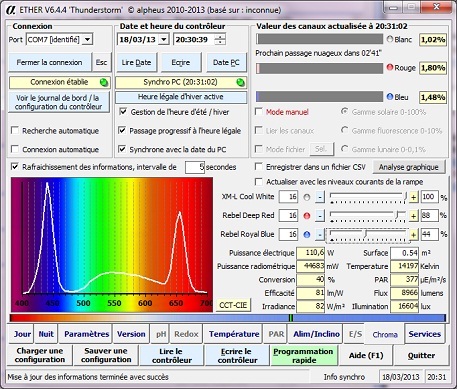This screenshot has width=457, height=389.
Task: Click the color temperature gradient bar marker
Action: [291, 318]
